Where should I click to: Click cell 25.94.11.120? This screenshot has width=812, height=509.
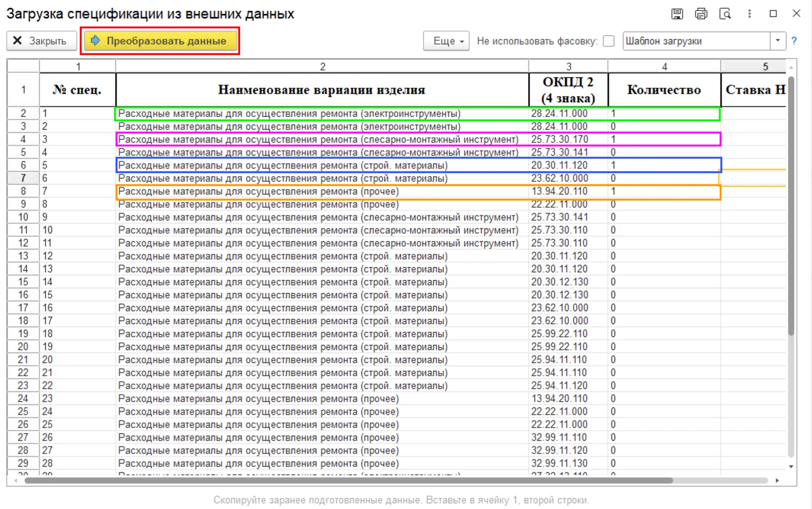(569, 386)
